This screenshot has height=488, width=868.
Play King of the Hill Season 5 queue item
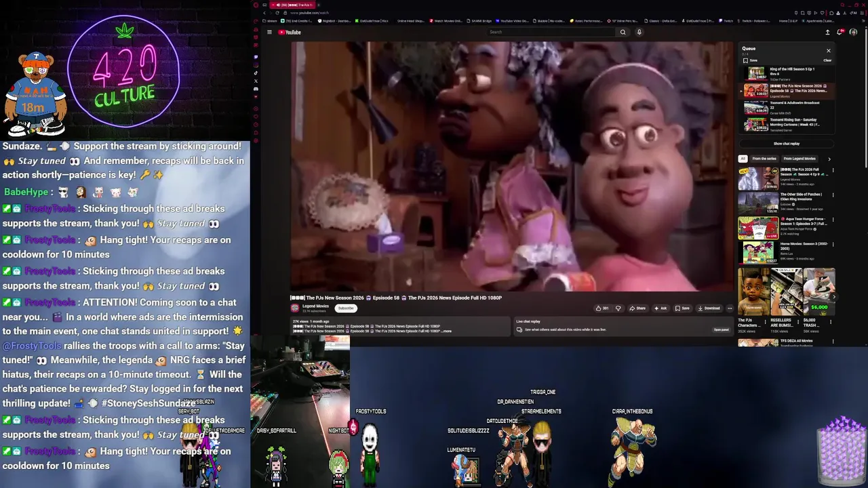click(787, 73)
